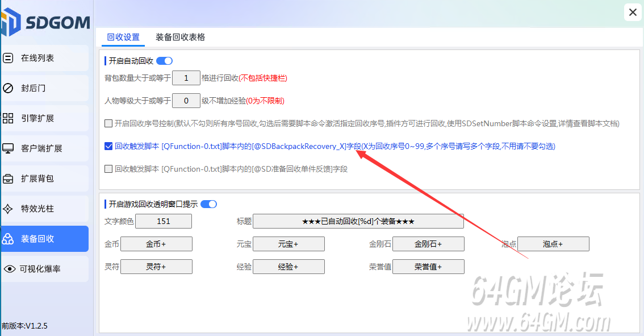Click the 在线列表 sidebar icon
Image resolution: width=644 pixels, height=336 pixels.
coord(8,58)
